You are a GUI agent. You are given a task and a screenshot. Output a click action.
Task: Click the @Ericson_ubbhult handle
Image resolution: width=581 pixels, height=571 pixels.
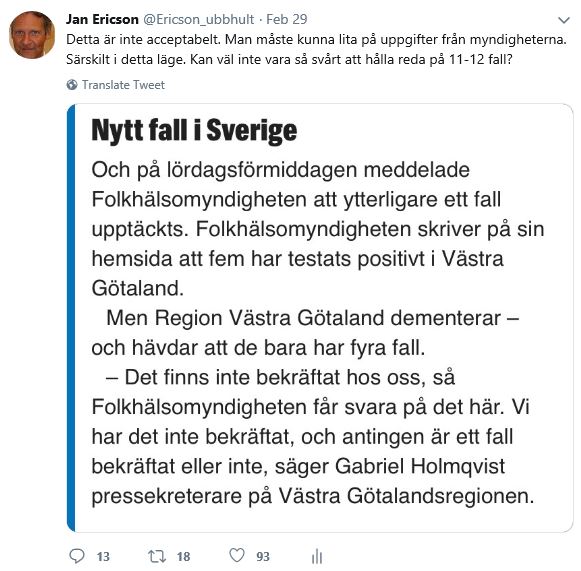pos(198,19)
